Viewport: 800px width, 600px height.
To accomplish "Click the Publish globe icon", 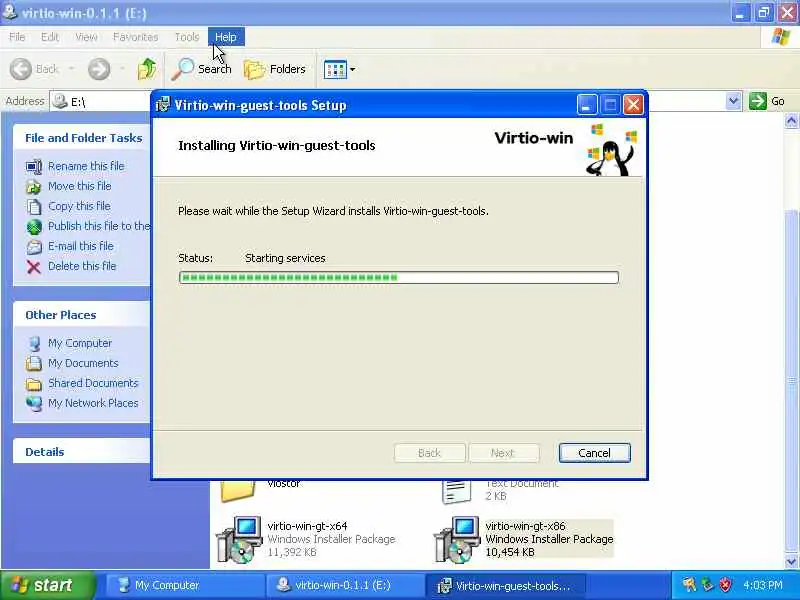I will coord(34,227).
